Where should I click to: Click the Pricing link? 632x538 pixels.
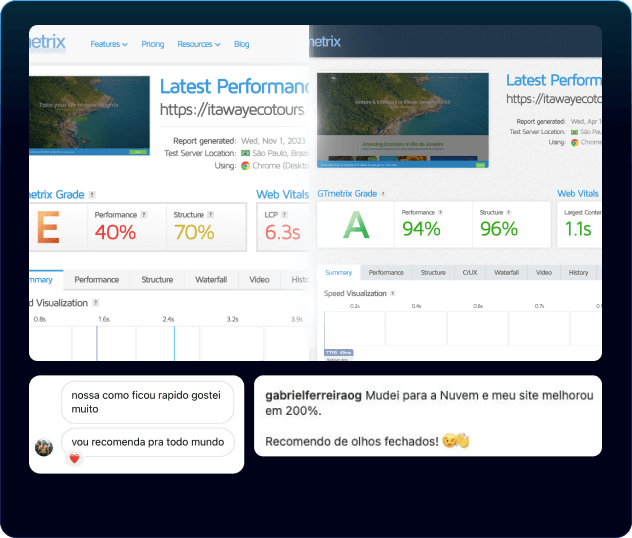(x=153, y=44)
